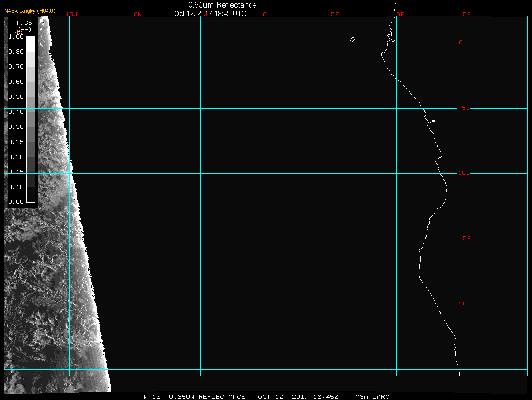532x400 pixels.
Task: Click the 'NASA Langley (M04.0)' label
Action: [x=30, y=11]
